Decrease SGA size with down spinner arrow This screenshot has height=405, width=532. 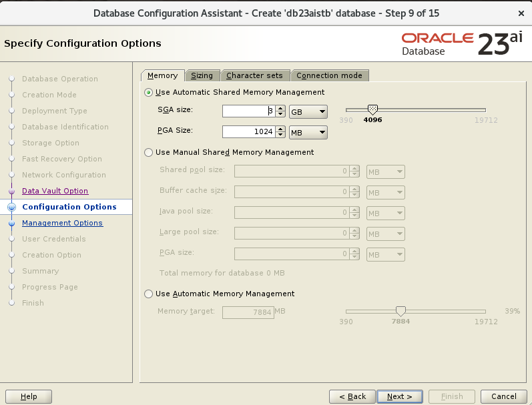280,114
